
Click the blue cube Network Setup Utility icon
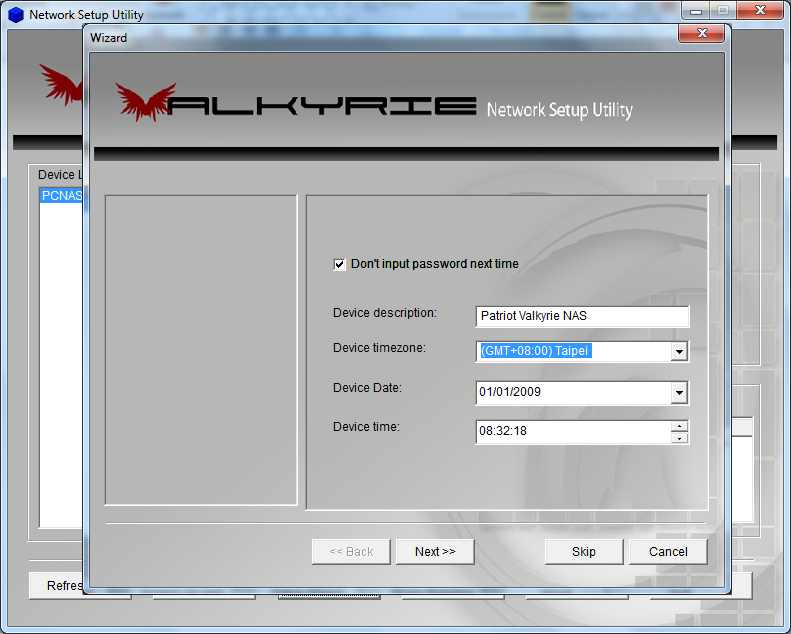click(x=15, y=15)
